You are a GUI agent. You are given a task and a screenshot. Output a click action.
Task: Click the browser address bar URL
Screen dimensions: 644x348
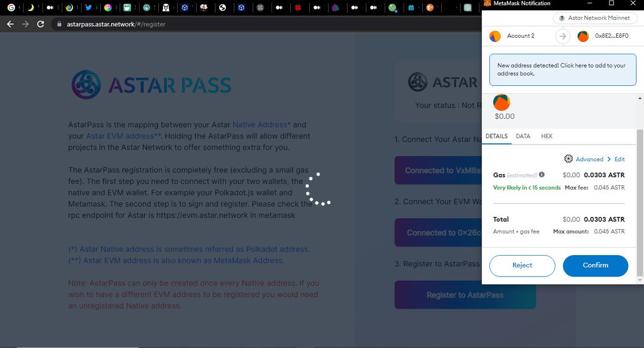116,24
